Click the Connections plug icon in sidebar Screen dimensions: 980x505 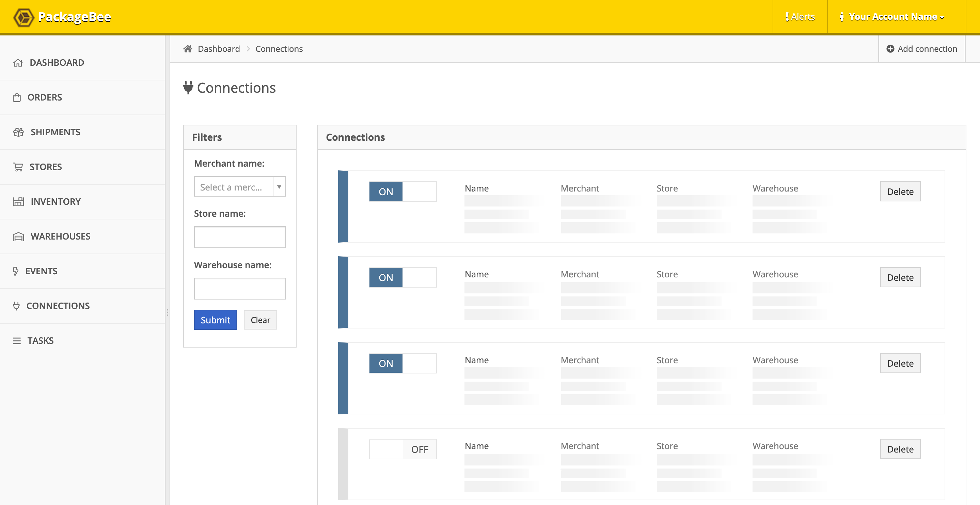tap(16, 306)
